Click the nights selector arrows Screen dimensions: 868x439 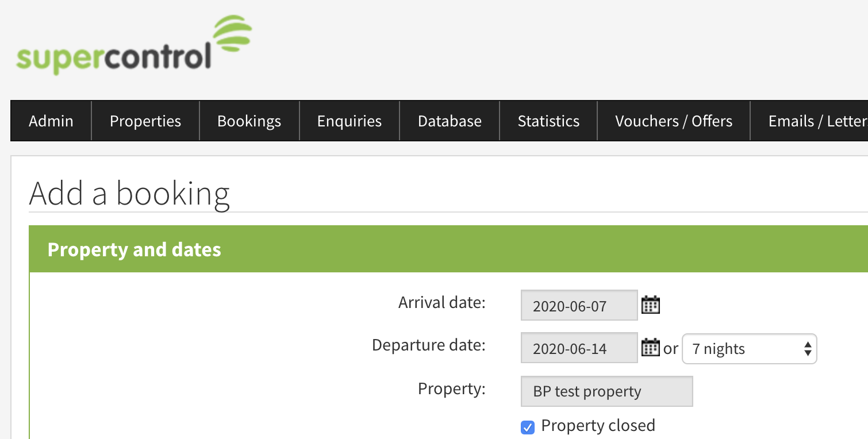click(x=808, y=349)
